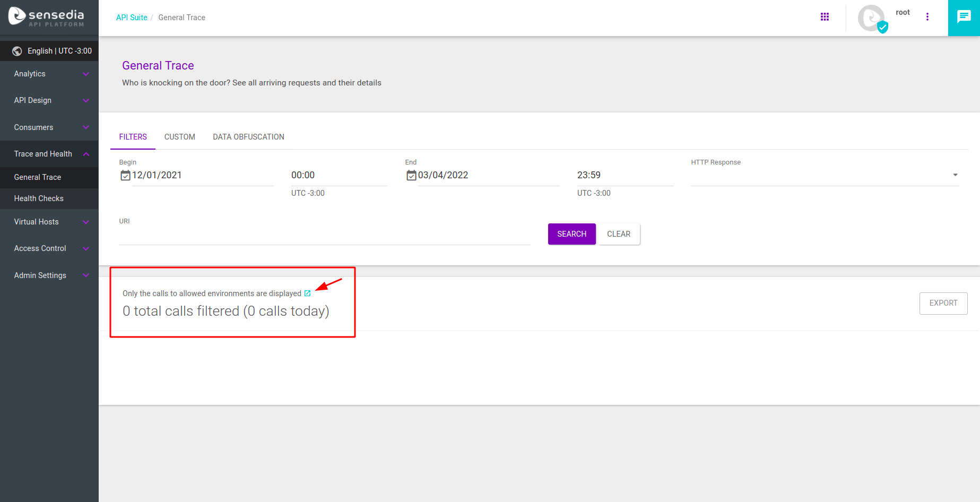
Task: Click the Export button
Action: pos(943,303)
